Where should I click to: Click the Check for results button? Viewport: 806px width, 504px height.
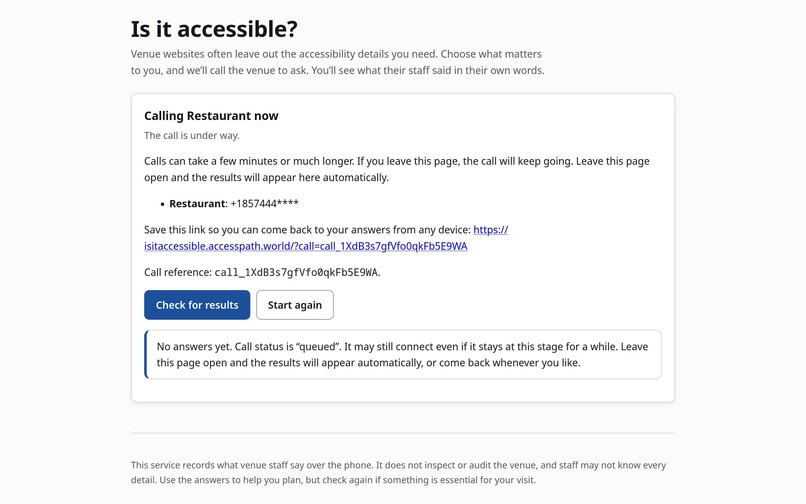click(x=197, y=305)
